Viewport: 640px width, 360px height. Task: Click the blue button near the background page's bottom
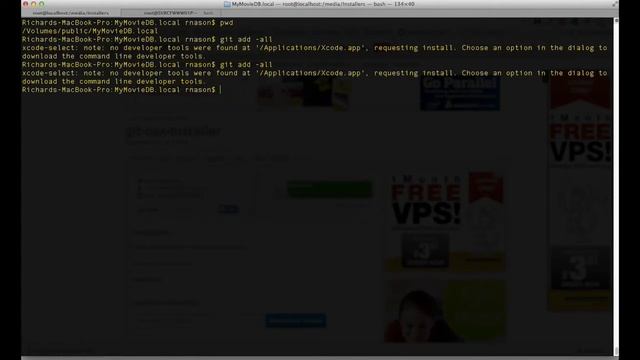pos(296,320)
